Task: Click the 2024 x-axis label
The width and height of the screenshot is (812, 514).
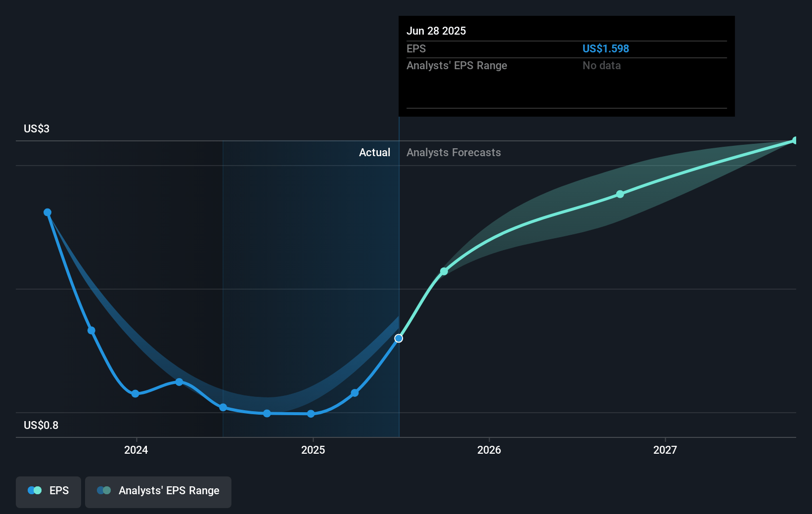Action: click(x=136, y=450)
